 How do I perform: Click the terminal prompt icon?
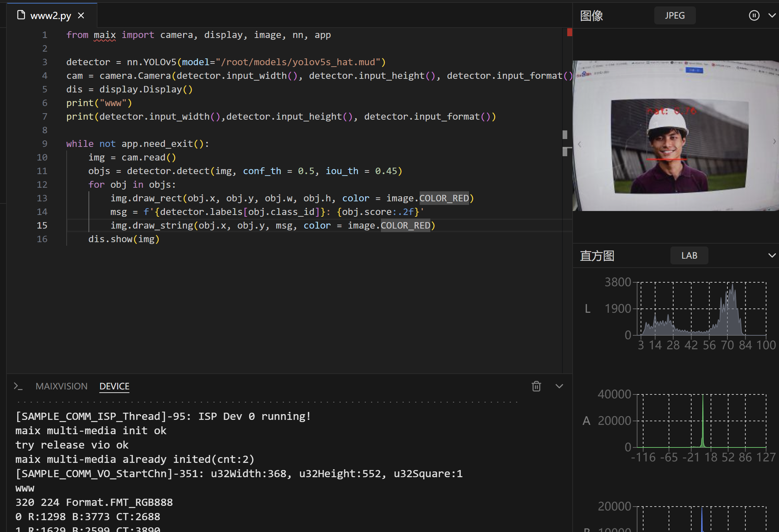tap(18, 386)
